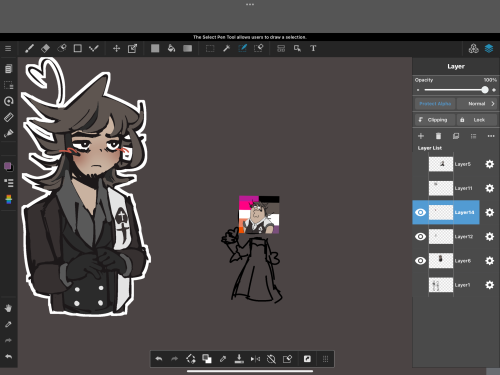The image size is (500, 375).
Task: Pick the sidebar eyedropper tool
Action: (x=8, y=324)
